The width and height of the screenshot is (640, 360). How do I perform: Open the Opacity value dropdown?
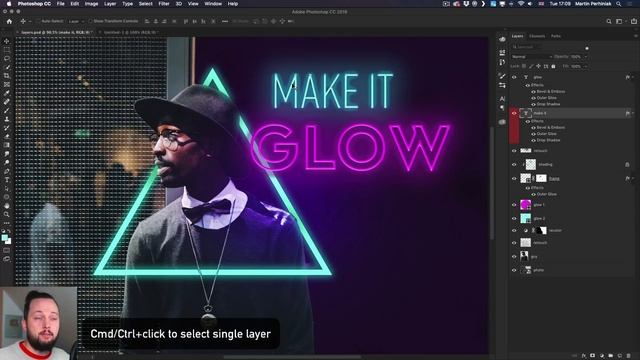[x=587, y=57]
